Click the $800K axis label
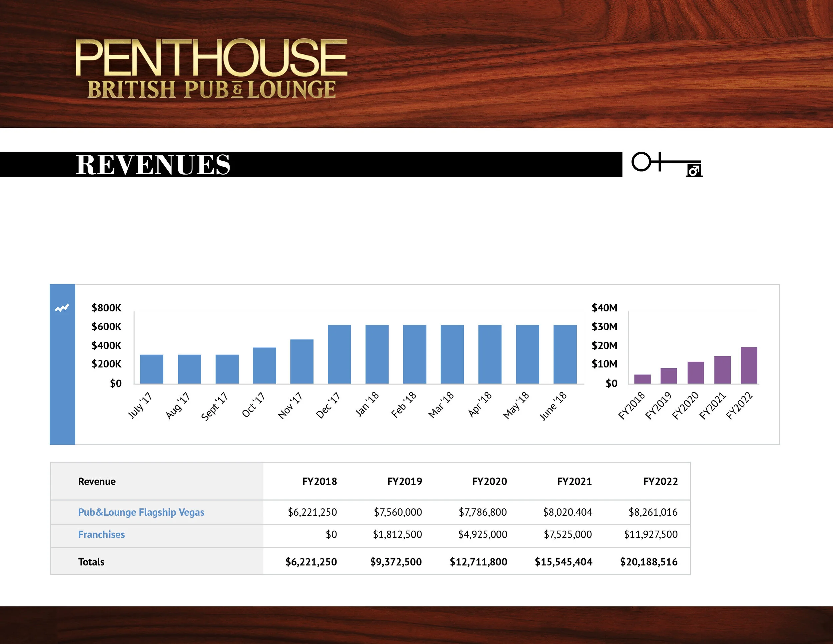833x644 pixels. click(107, 308)
